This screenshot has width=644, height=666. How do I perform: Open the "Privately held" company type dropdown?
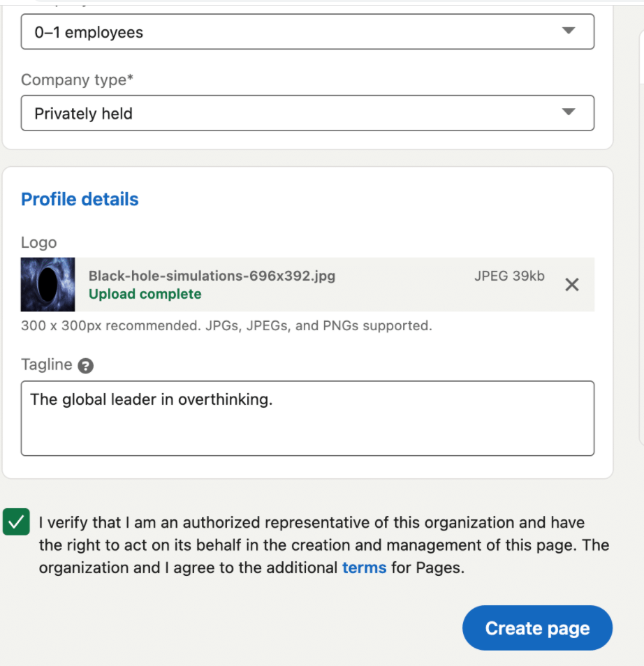307,113
